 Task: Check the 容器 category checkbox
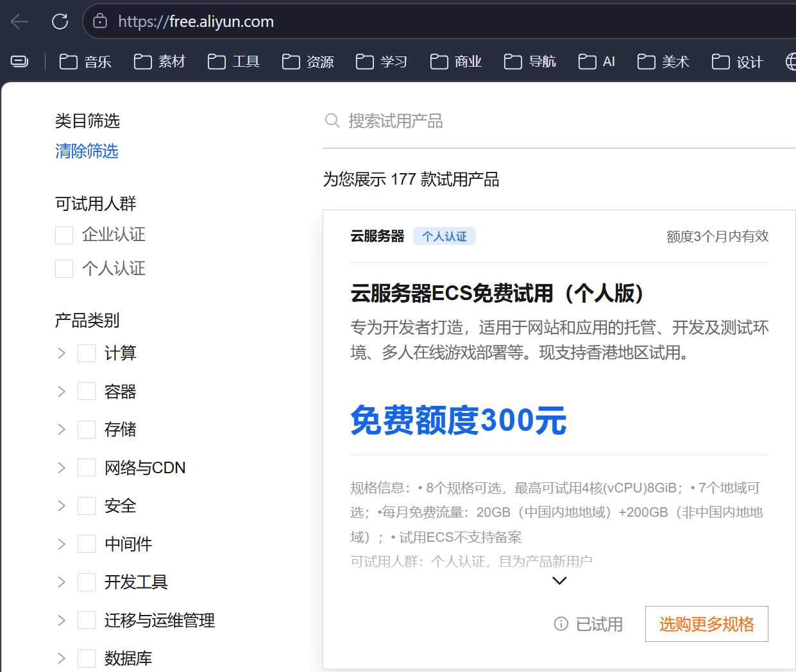click(87, 391)
